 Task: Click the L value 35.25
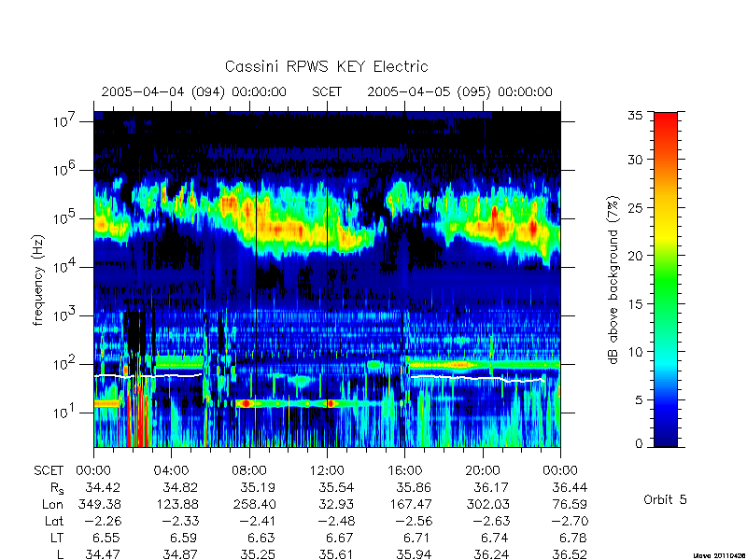259,554
